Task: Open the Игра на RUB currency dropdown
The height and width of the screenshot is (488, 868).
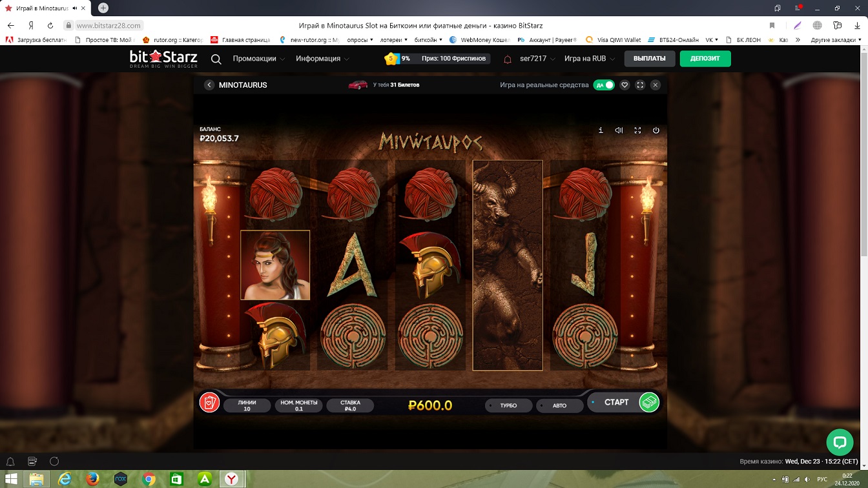Action: click(x=590, y=59)
